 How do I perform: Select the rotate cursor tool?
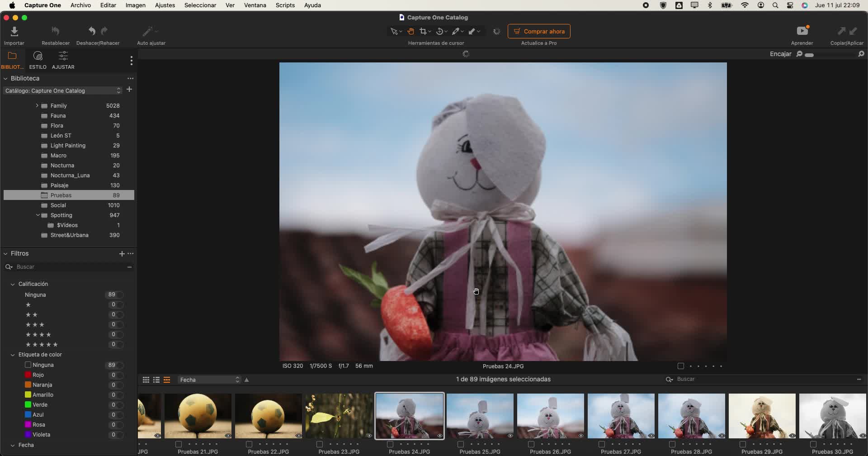click(x=439, y=31)
